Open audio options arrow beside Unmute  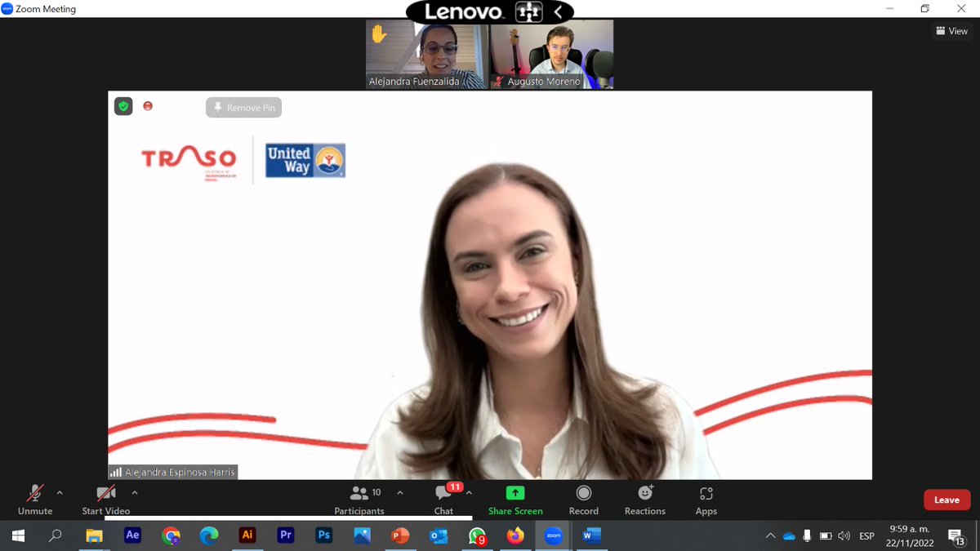tap(60, 493)
